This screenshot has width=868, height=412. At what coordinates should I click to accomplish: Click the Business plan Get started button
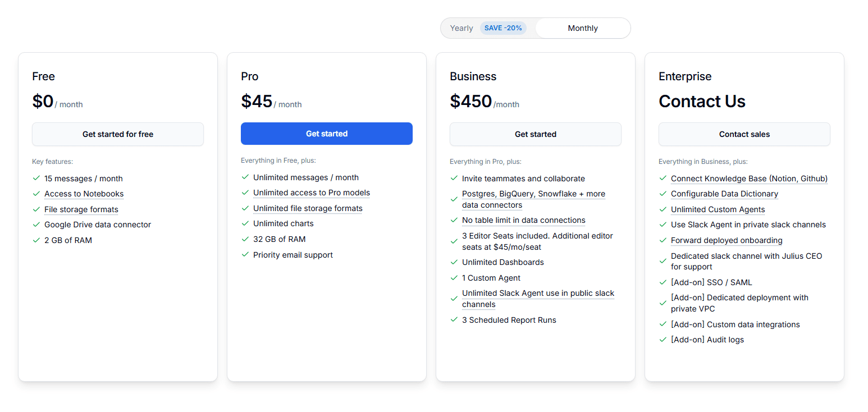536,134
